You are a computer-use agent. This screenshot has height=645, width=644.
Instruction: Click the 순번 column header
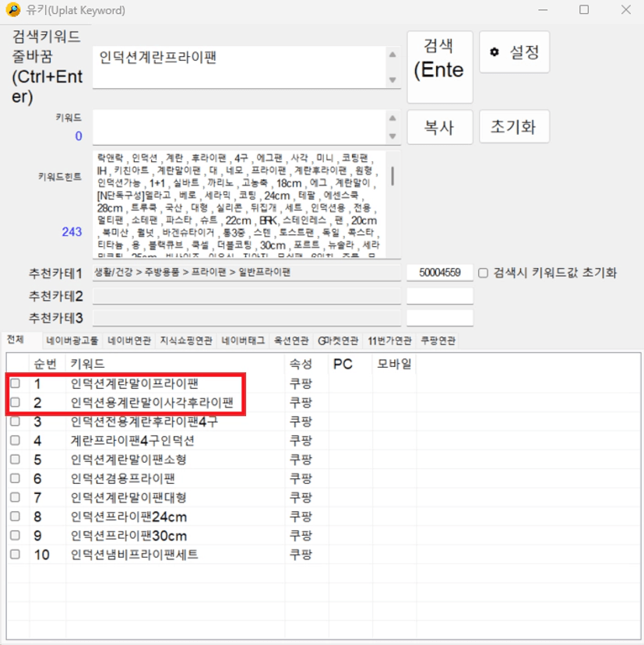point(48,364)
